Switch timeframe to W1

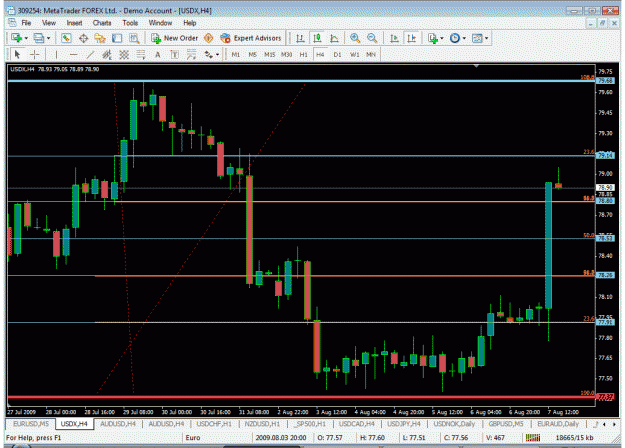(354, 55)
